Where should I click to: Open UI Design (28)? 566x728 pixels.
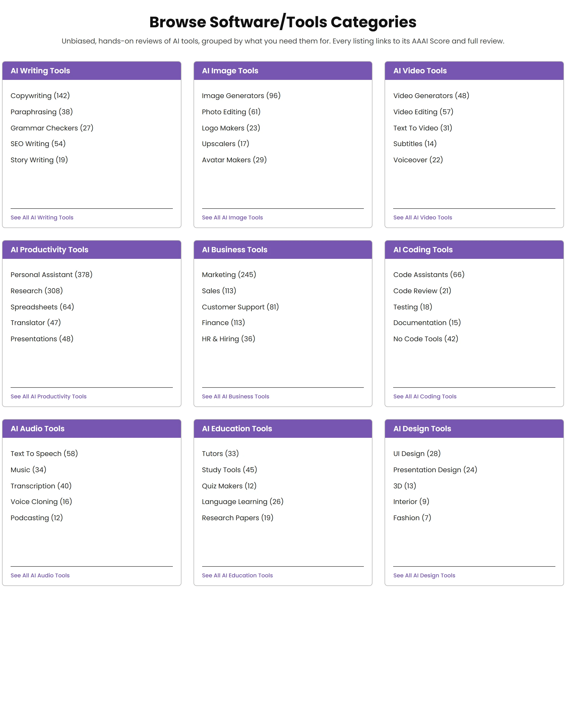pyautogui.click(x=417, y=454)
